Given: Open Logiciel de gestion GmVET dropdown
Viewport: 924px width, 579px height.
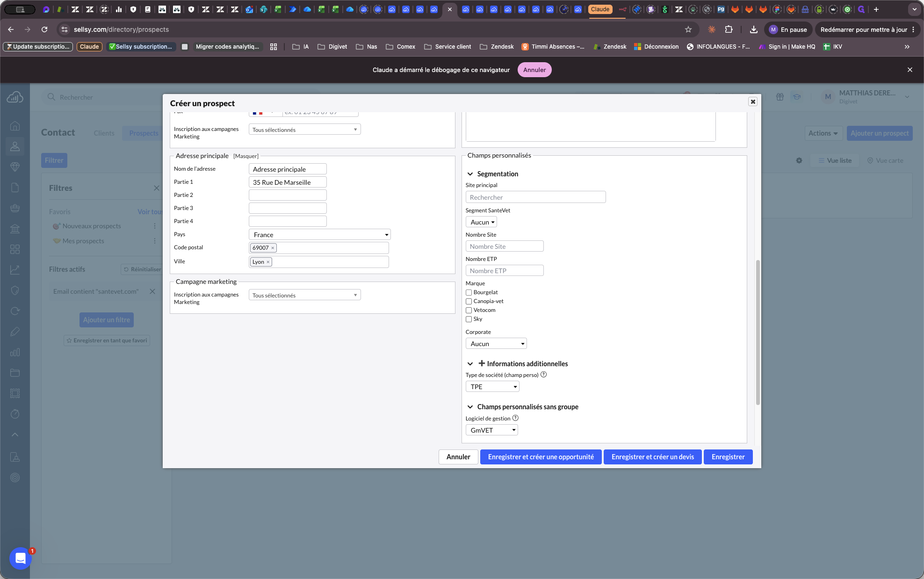Looking at the screenshot, I should point(492,430).
